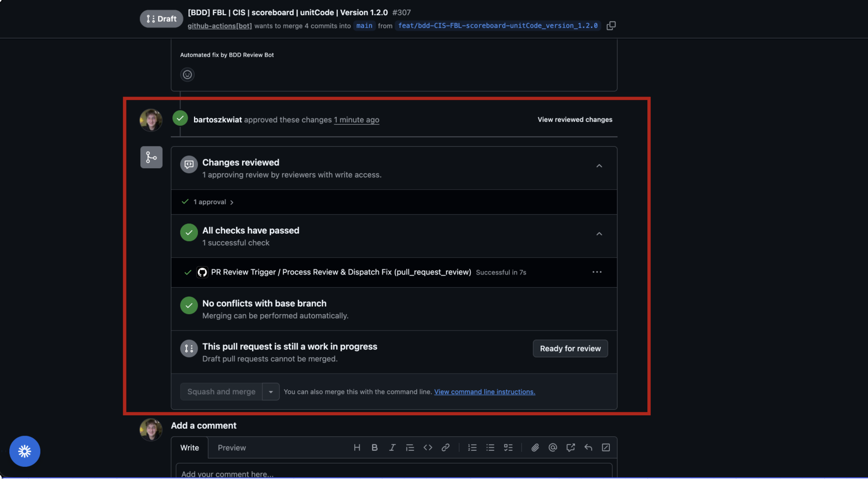
Task: Expand the 1 approval details
Action: (213, 202)
